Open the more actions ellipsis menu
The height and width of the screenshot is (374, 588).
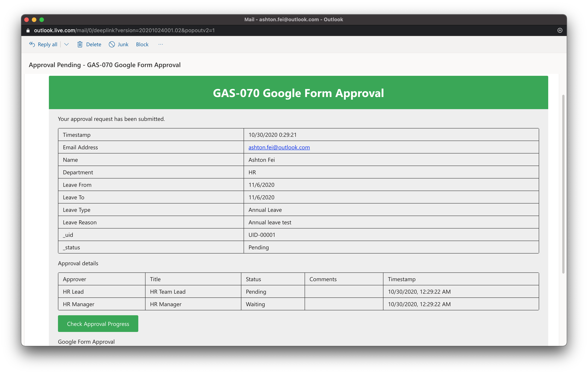(x=160, y=44)
